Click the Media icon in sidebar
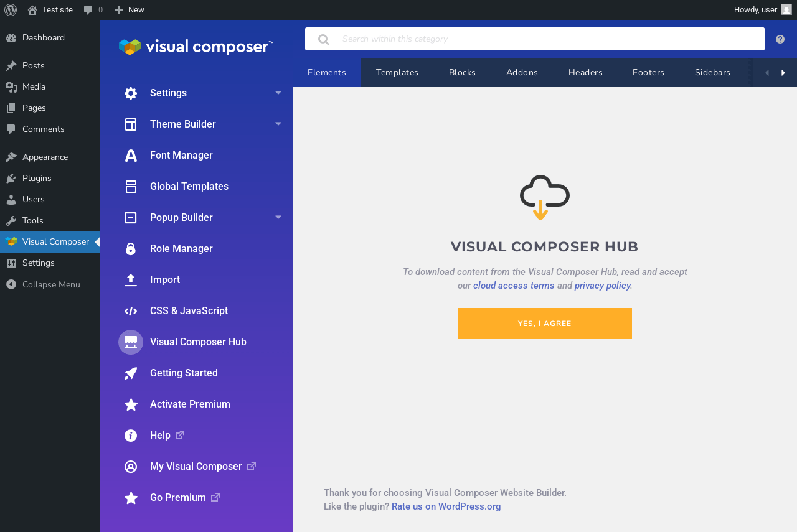The height and width of the screenshot is (532, 797). 11,87
